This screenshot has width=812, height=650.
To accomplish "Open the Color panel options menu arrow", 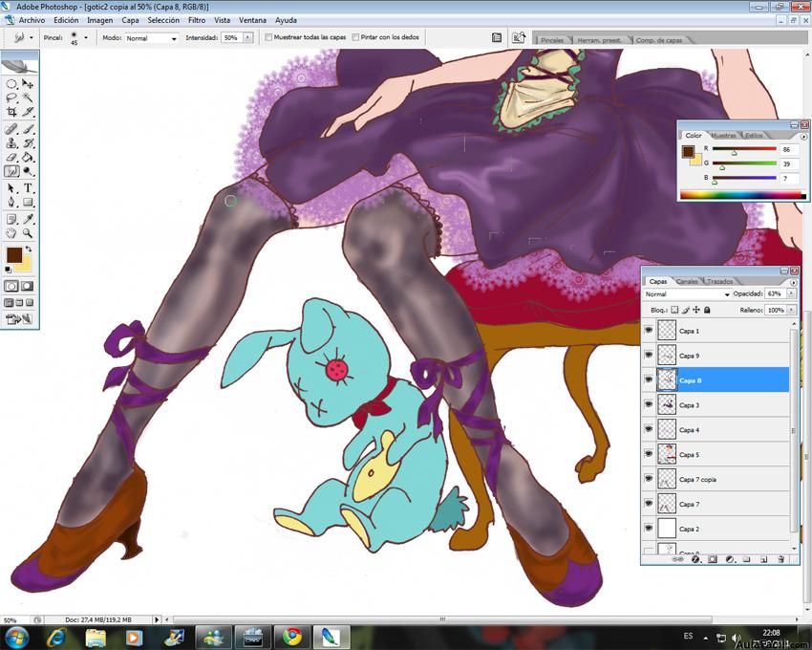I will [x=803, y=137].
